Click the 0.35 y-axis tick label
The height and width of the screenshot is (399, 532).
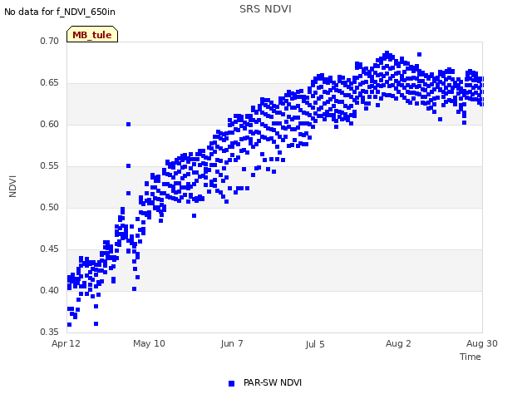(49, 332)
